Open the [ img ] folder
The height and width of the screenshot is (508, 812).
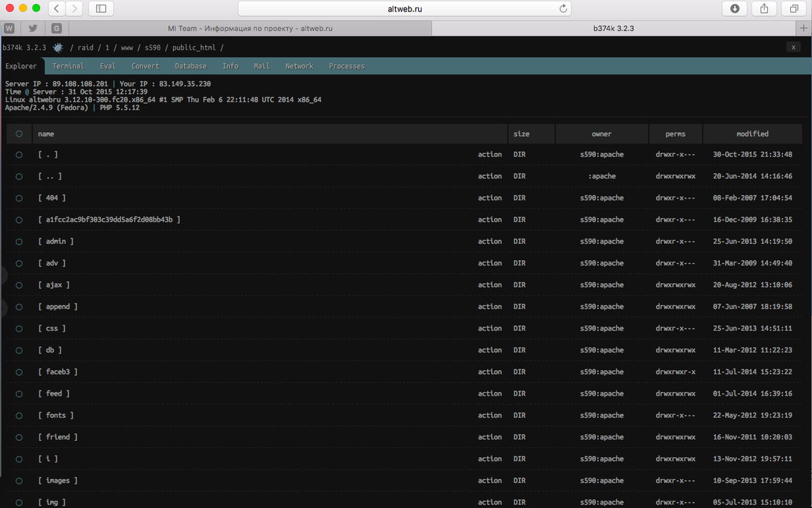tap(52, 503)
